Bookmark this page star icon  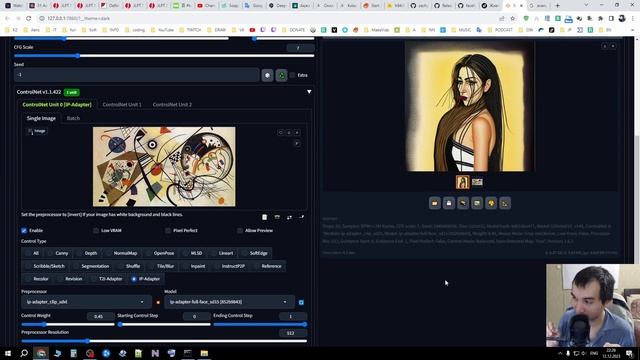[x=513, y=18]
